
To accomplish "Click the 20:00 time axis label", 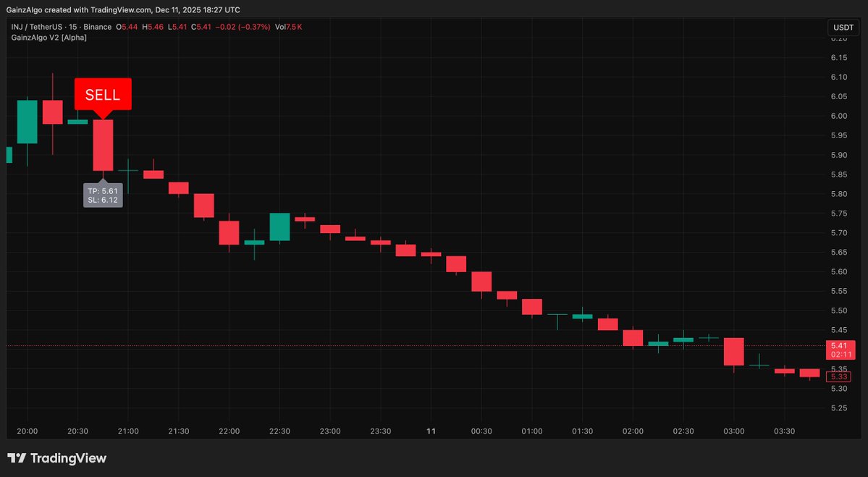I will coord(27,431).
